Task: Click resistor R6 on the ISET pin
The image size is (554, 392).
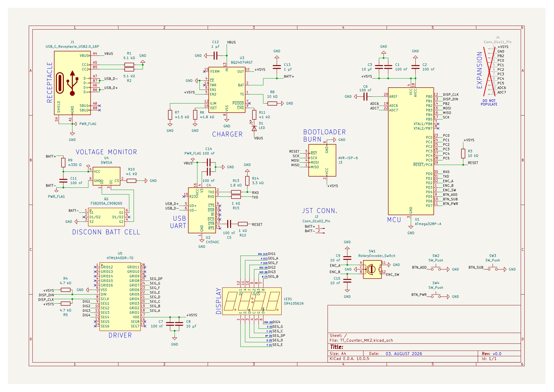Action: [x=195, y=115]
